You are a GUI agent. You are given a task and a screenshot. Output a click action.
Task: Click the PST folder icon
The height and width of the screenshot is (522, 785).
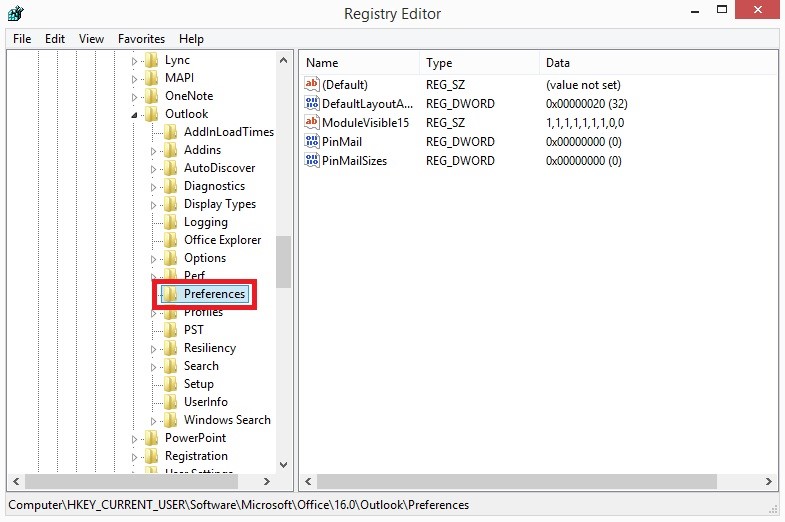click(x=171, y=330)
